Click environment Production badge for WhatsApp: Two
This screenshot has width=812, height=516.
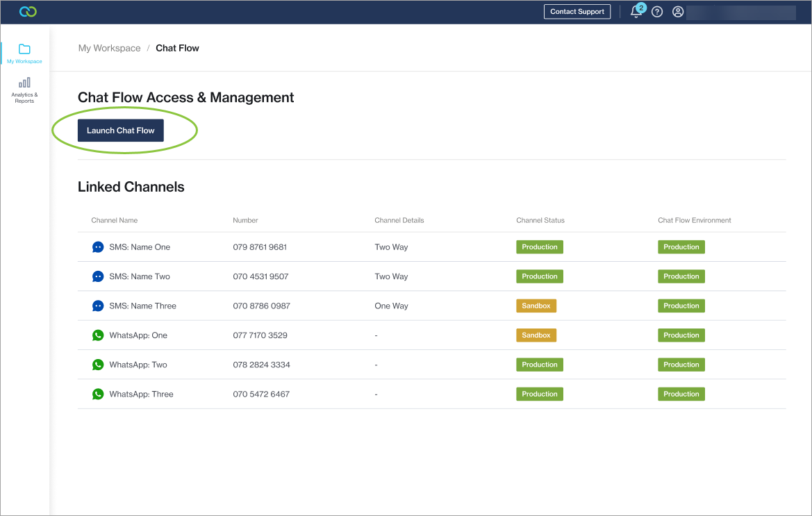pos(681,365)
